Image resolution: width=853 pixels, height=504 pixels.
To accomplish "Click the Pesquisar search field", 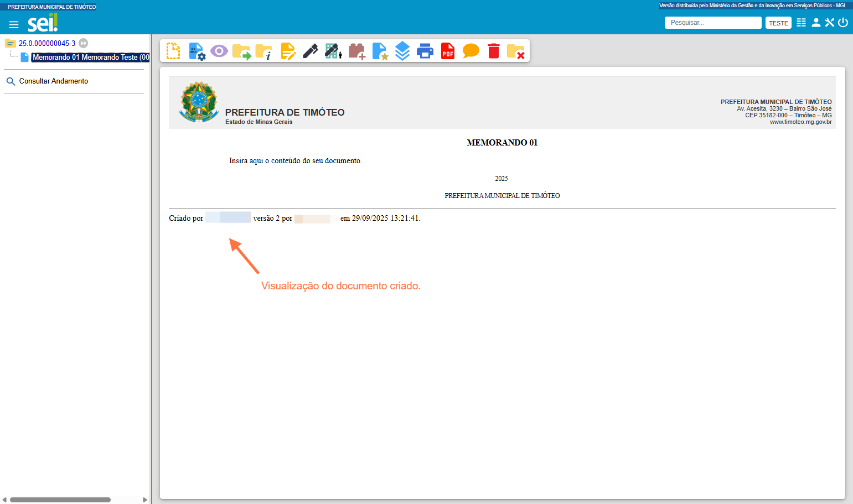I will (x=713, y=23).
